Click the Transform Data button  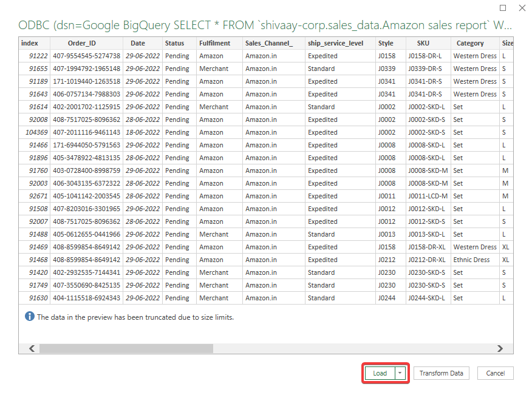(x=441, y=373)
